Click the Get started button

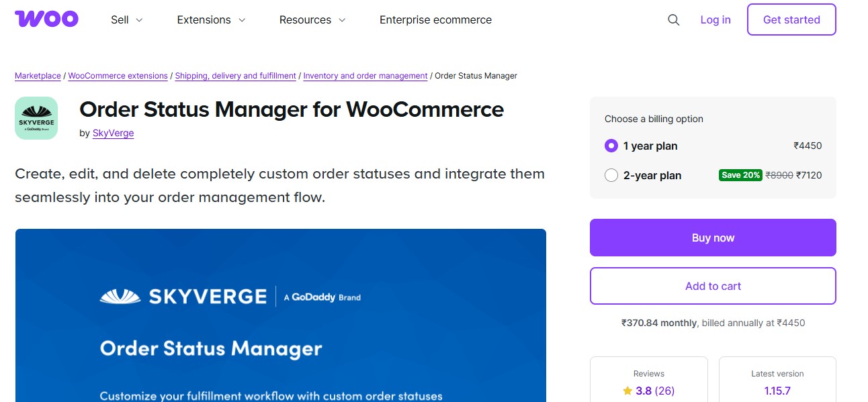[x=791, y=19]
